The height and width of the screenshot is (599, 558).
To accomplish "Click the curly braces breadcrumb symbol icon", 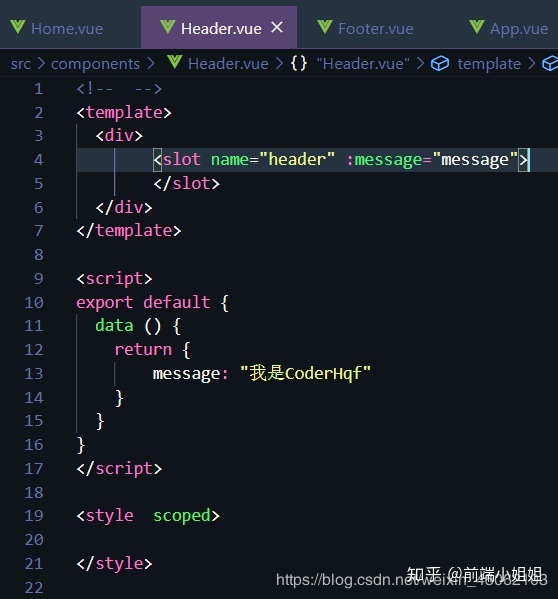I will [x=299, y=63].
